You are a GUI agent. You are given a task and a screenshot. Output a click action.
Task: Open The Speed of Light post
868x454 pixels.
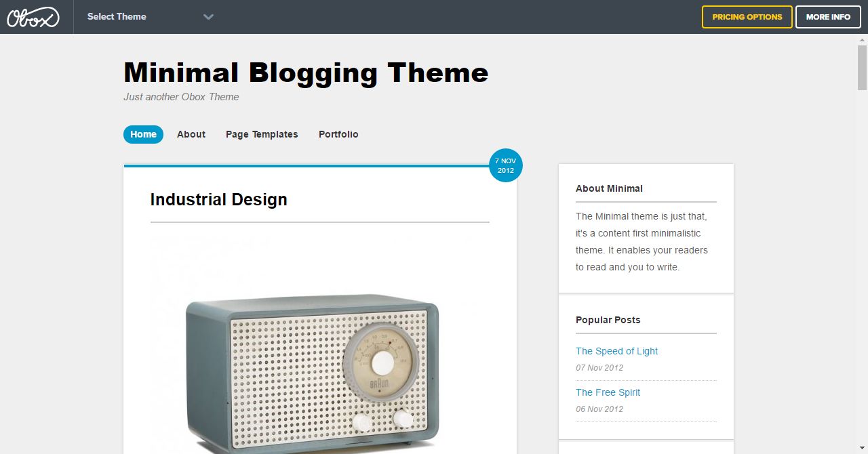pos(616,351)
